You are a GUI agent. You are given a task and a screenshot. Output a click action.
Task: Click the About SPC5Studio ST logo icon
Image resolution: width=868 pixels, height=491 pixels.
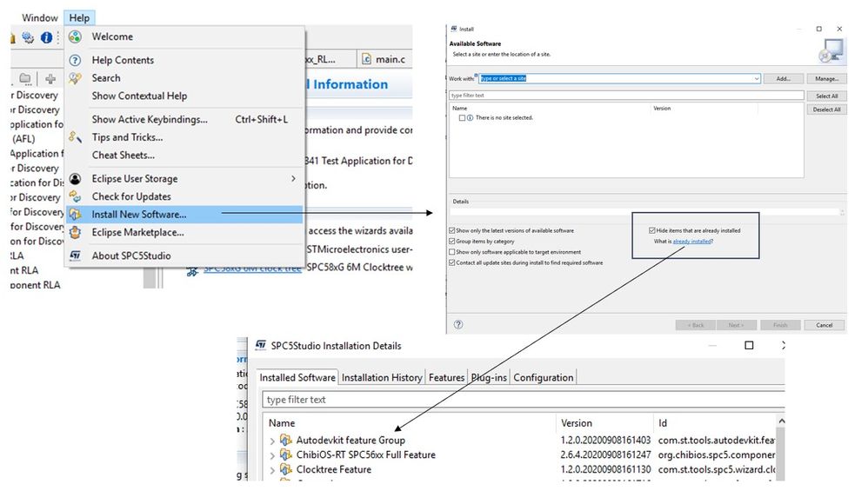76,255
